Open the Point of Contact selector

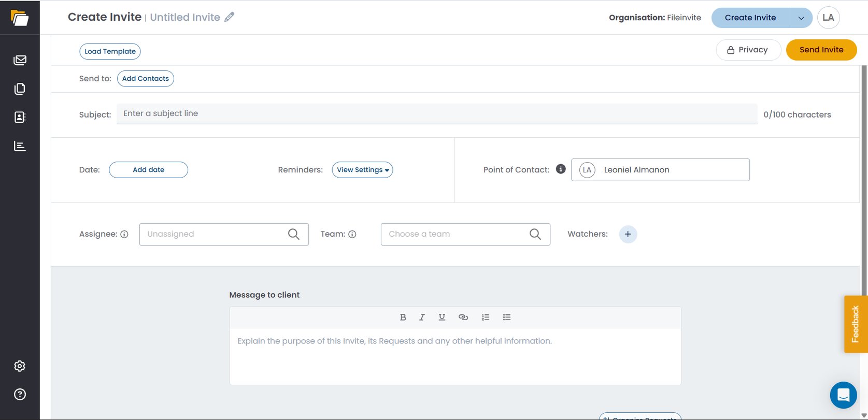click(660, 170)
